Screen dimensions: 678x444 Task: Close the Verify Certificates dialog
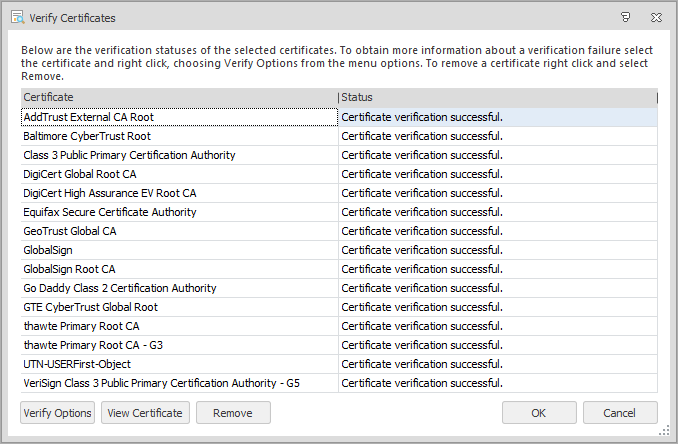tap(657, 17)
